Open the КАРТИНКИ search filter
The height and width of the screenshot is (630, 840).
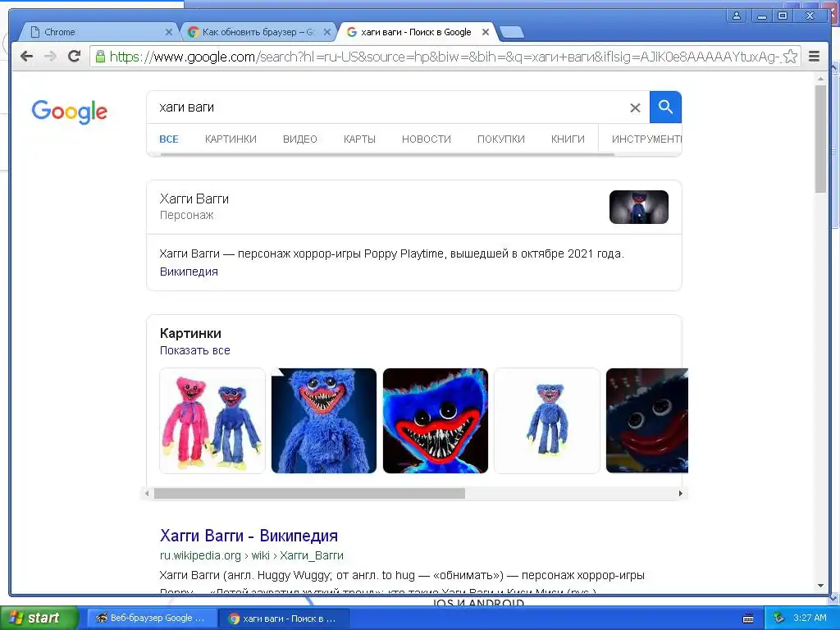pyautogui.click(x=231, y=139)
